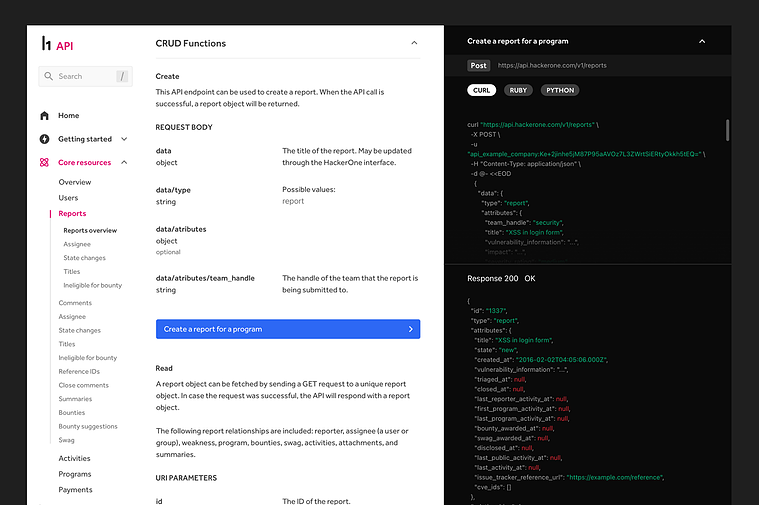Open Assignee under Reports overview
Viewport: 759px width, 505px height.
(77, 244)
